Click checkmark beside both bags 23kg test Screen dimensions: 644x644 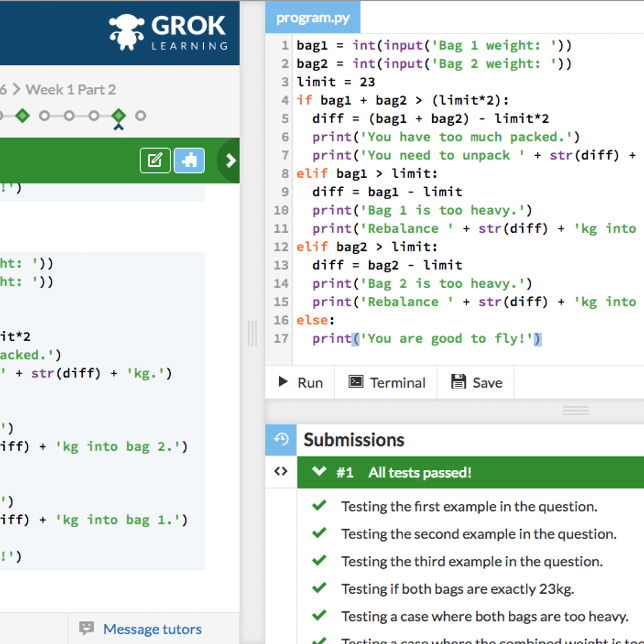tap(319, 588)
